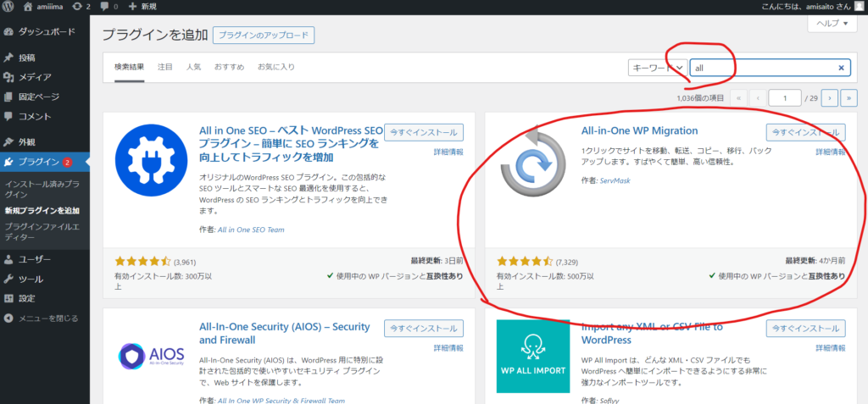Viewport: 868px width, 404px height.
Task: Open 詳細情報 for All-in-One WP Migration
Action: pos(831,152)
